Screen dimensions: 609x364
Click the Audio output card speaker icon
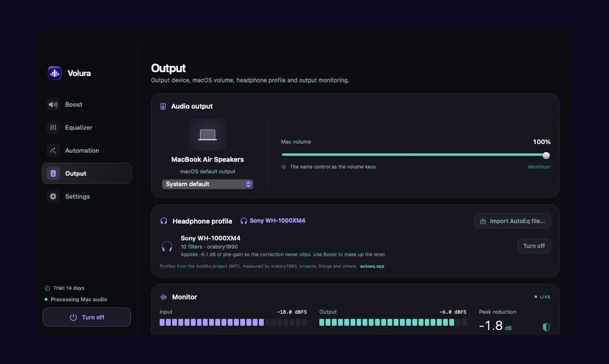tap(163, 106)
